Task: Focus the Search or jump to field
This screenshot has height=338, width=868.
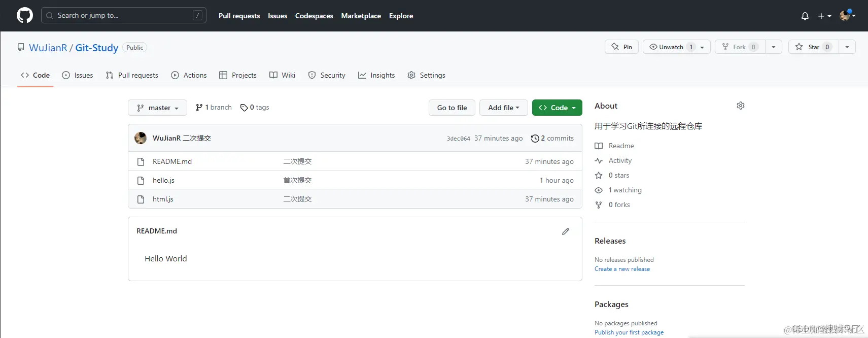Action: [x=123, y=15]
